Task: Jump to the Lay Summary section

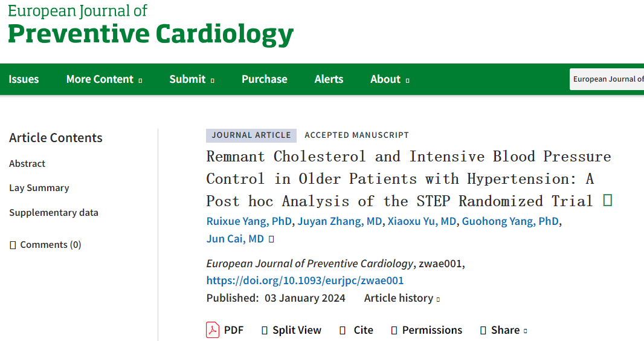Action: point(39,188)
